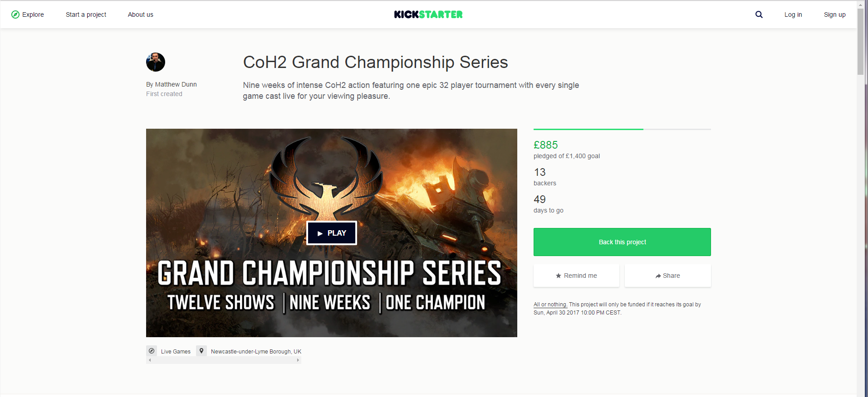
Task: Play the project video
Action: coord(332,233)
